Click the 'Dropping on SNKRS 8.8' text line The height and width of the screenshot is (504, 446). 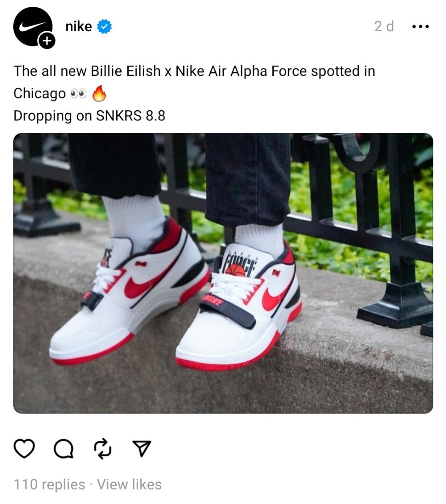pos(89,116)
